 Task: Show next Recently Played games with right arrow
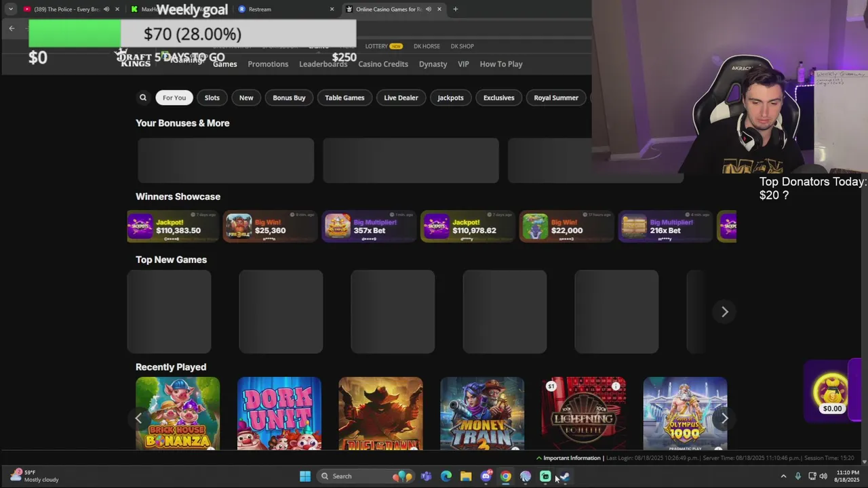click(x=724, y=418)
